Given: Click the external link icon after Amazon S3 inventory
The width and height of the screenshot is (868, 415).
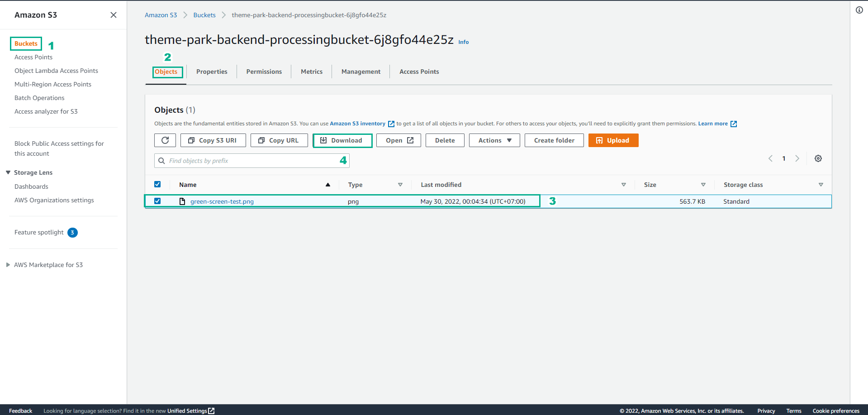Looking at the screenshot, I should [x=391, y=124].
